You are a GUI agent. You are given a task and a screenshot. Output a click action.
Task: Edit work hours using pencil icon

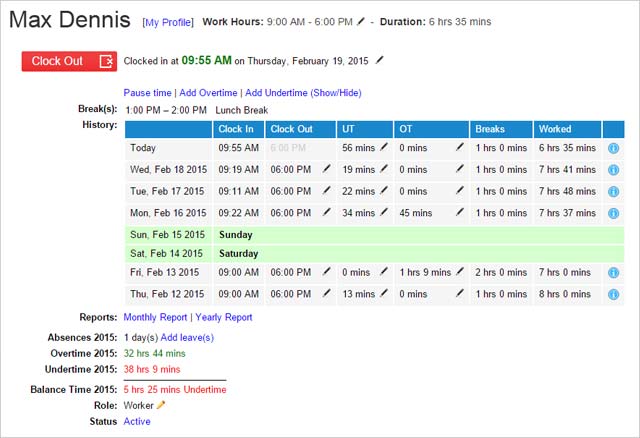tap(360, 21)
